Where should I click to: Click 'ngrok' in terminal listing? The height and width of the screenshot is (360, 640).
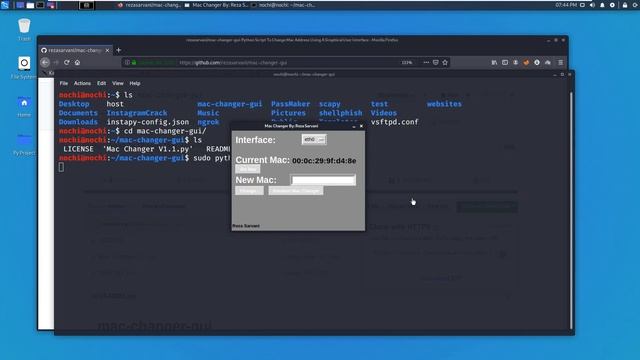click(x=208, y=122)
